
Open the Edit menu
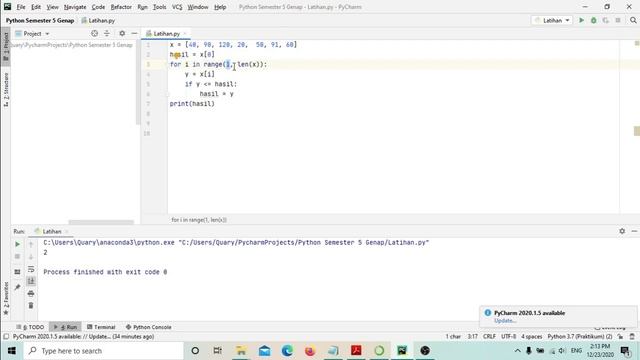coord(36,7)
